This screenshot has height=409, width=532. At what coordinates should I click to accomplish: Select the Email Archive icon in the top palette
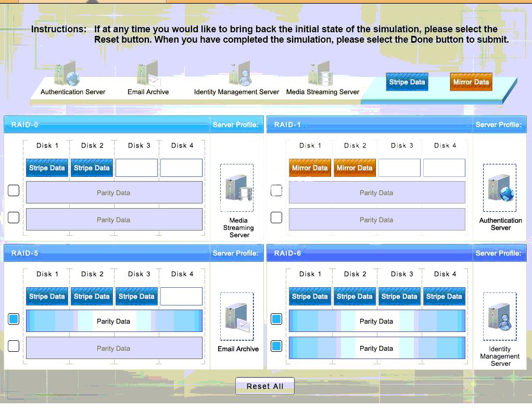coord(148,73)
